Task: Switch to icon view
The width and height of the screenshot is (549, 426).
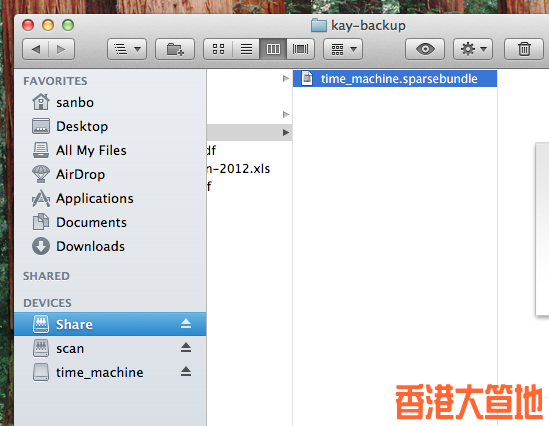Action: [218, 49]
